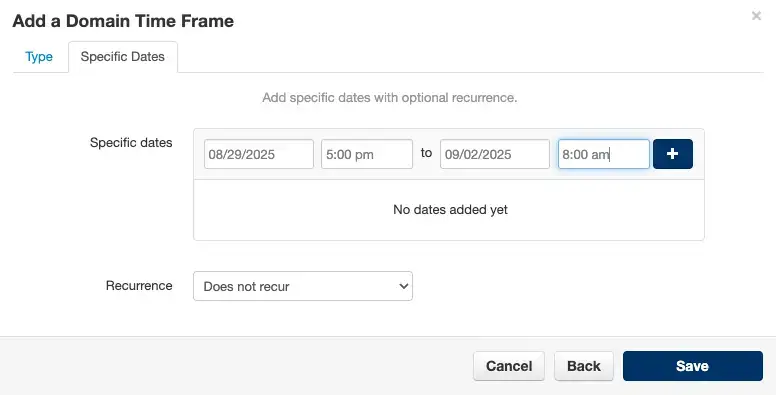Screen dimensions: 776x395
Task: Click the Recurrence field label
Action: [139, 286]
